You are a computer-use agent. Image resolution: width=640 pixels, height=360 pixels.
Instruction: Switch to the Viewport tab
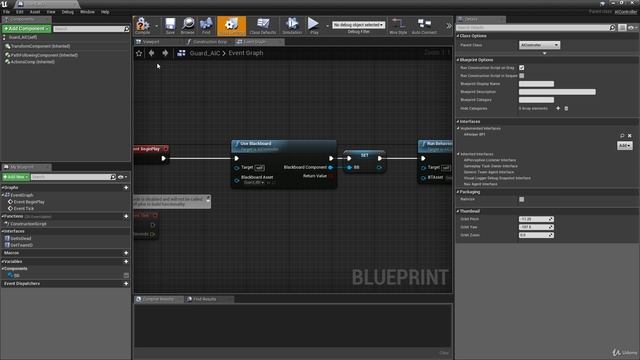point(151,42)
